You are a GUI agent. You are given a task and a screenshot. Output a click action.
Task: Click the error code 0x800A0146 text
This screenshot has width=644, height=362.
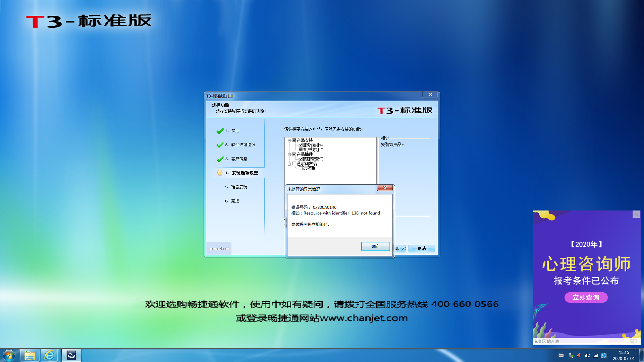[x=324, y=207]
